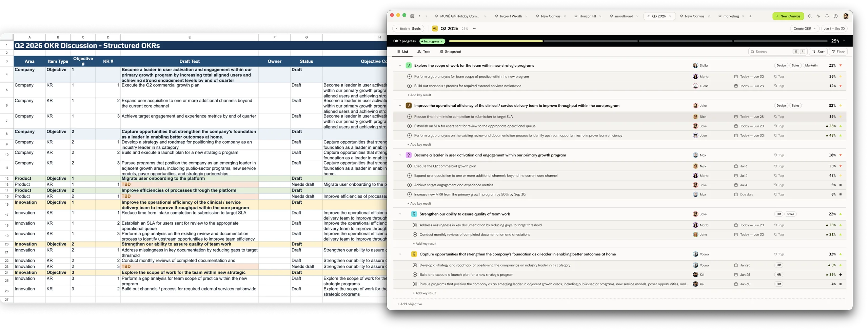Screen dimensions: 868x330
Task: Toggle the sidebar panel icon
Action: [412, 16]
